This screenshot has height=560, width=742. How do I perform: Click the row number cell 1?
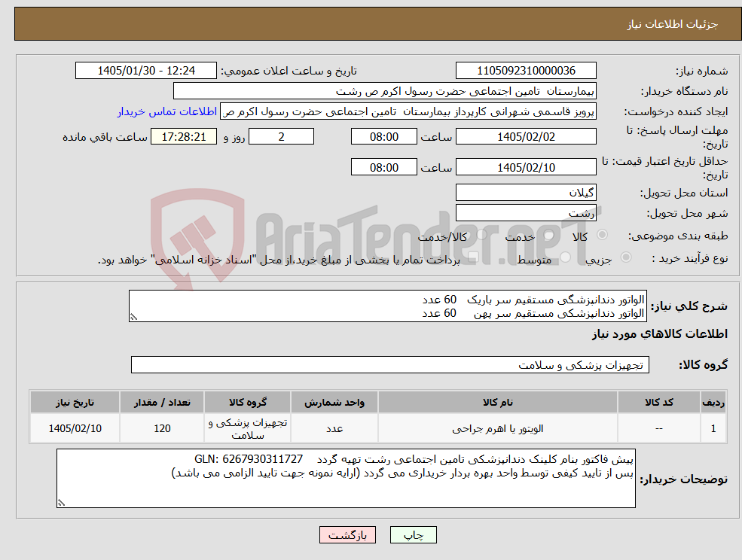click(713, 428)
